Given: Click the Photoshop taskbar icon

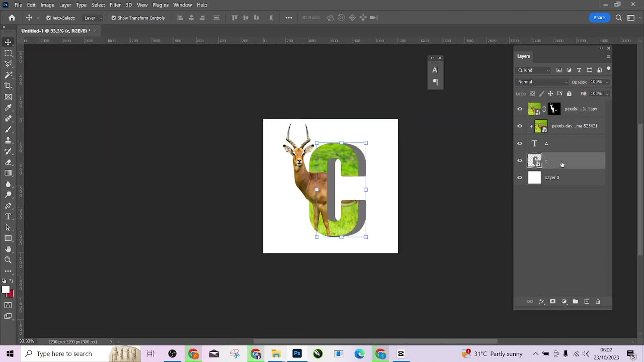Looking at the screenshot, I should [297, 354].
